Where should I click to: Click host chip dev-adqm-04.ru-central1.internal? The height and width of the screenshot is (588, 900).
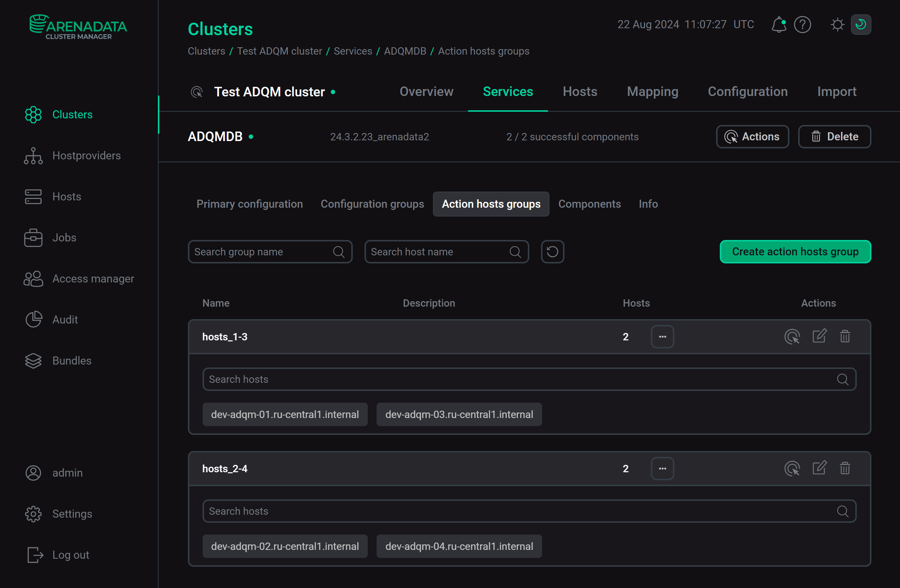[459, 546]
